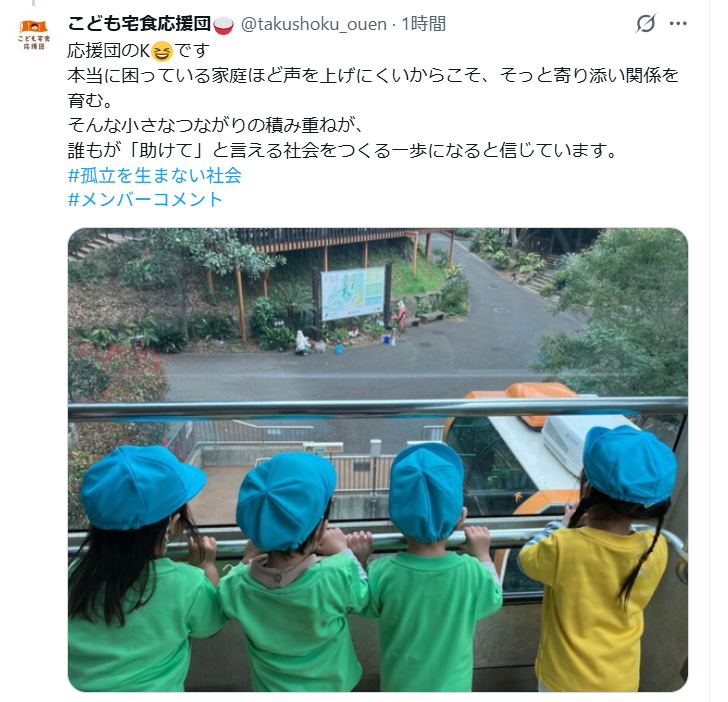This screenshot has width=728, height=702.
Task: Open the こども宅食応援団 display name link
Action: (x=139, y=24)
